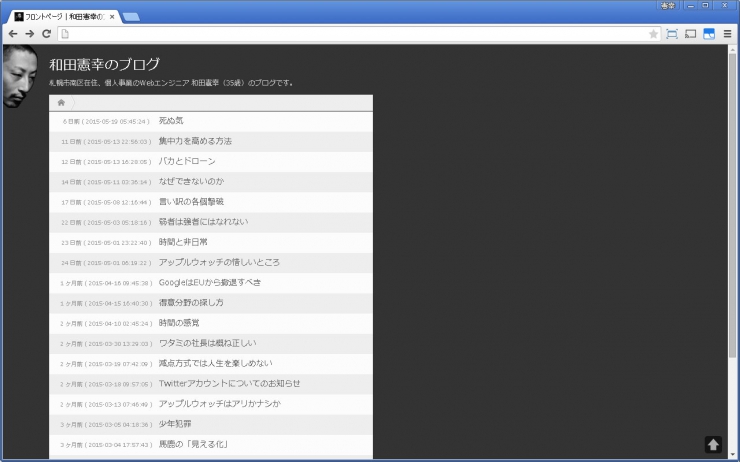Minimize the Chrome window
This screenshot has width=740, height=462.
click(690, 6)
